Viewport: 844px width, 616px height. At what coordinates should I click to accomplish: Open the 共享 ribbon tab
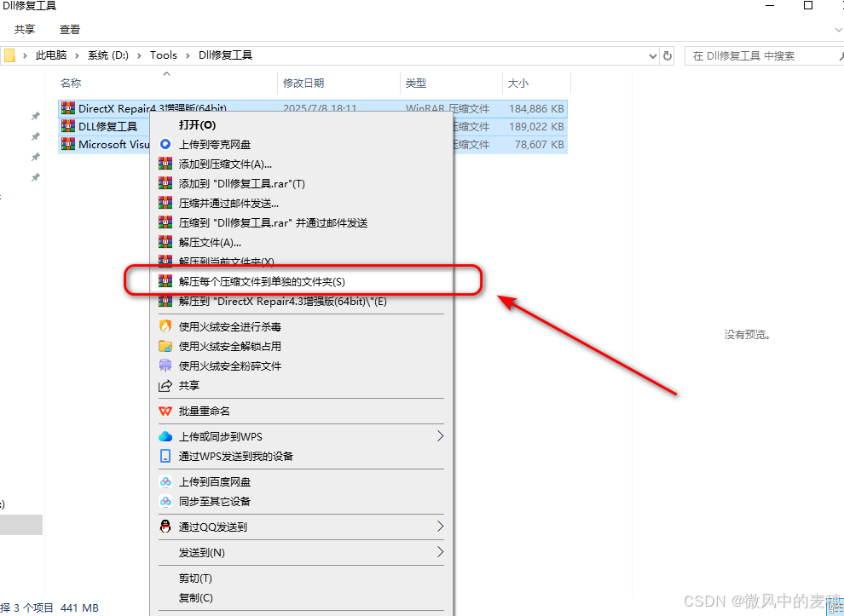[25, 30]
